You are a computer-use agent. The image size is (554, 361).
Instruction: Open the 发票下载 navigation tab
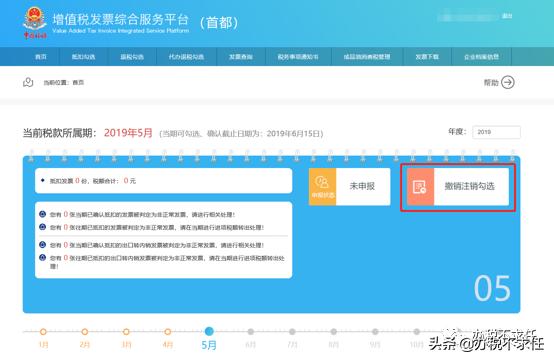click(x=427, y=57)
